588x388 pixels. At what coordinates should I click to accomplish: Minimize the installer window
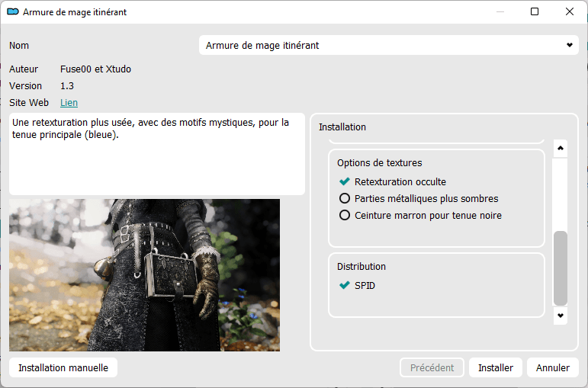click(x=500, y=12)
